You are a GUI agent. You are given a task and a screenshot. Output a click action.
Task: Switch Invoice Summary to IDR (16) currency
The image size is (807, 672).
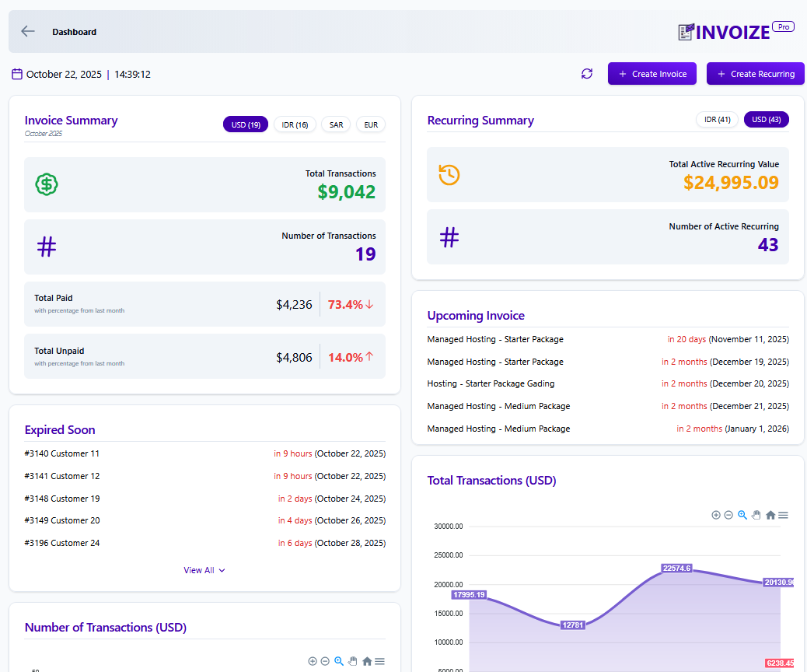tap(295, 124)
